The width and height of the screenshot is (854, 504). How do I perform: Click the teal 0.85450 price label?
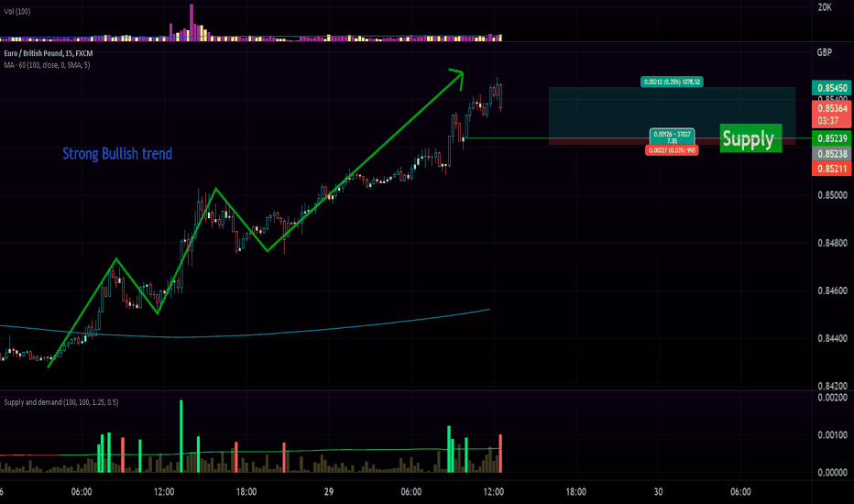point(832,88)
